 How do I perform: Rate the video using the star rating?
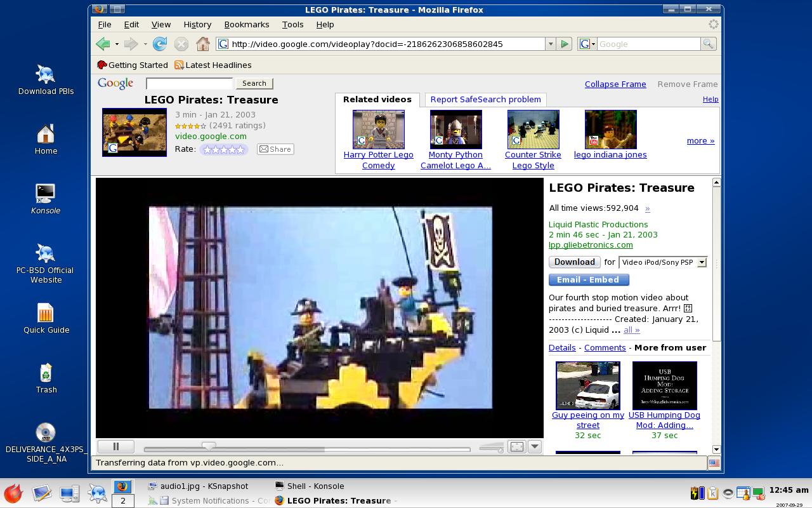[x=223, y=149]
